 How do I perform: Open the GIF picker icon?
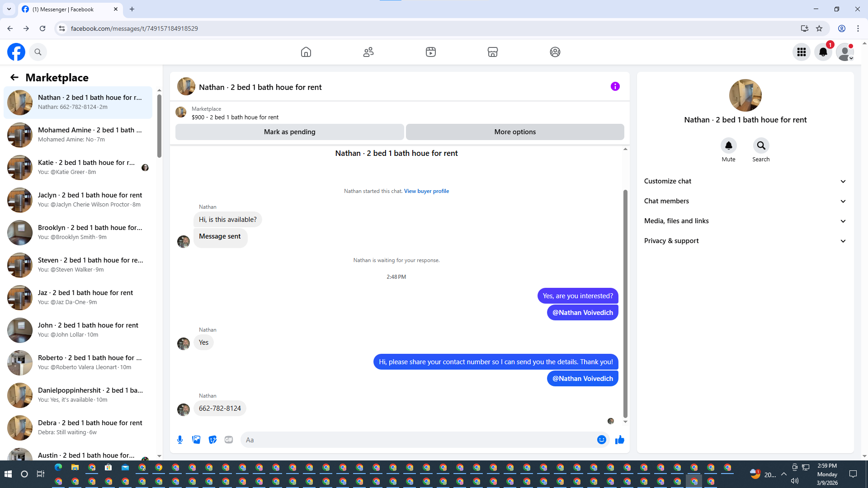[229, 440]
